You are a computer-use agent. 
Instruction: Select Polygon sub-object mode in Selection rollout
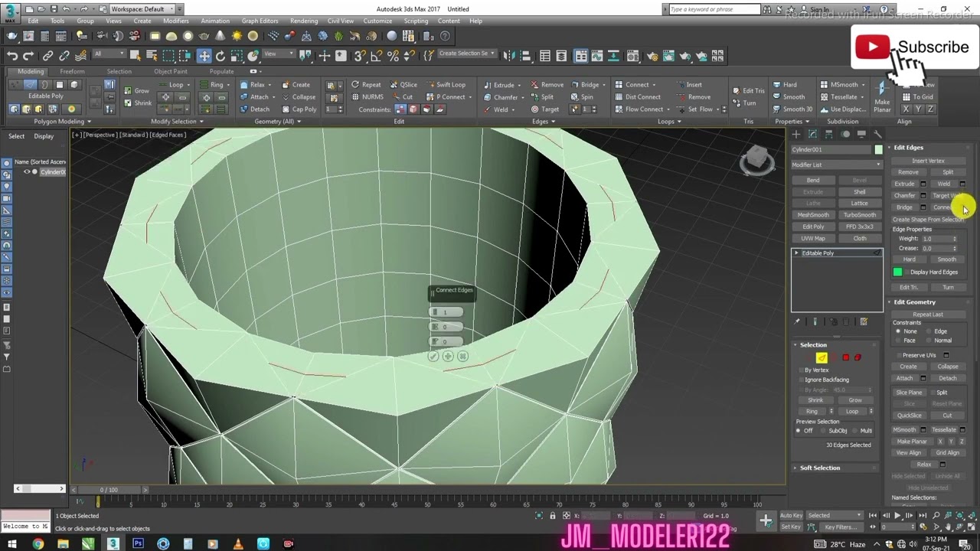[845, 357]
